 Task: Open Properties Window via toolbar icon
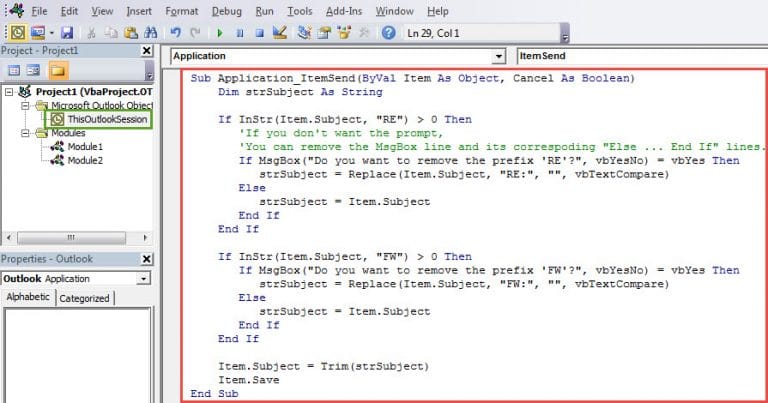pyautogui.click(x=324, y=33)
